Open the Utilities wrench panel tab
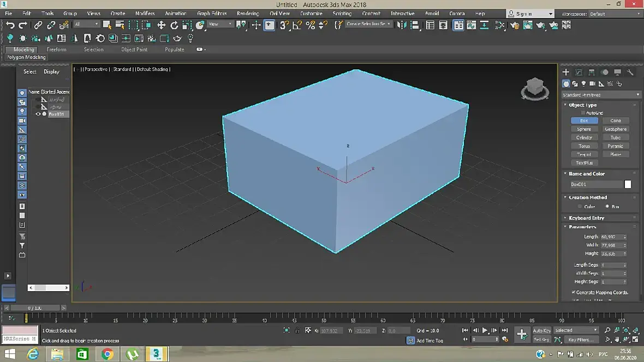 630,72
